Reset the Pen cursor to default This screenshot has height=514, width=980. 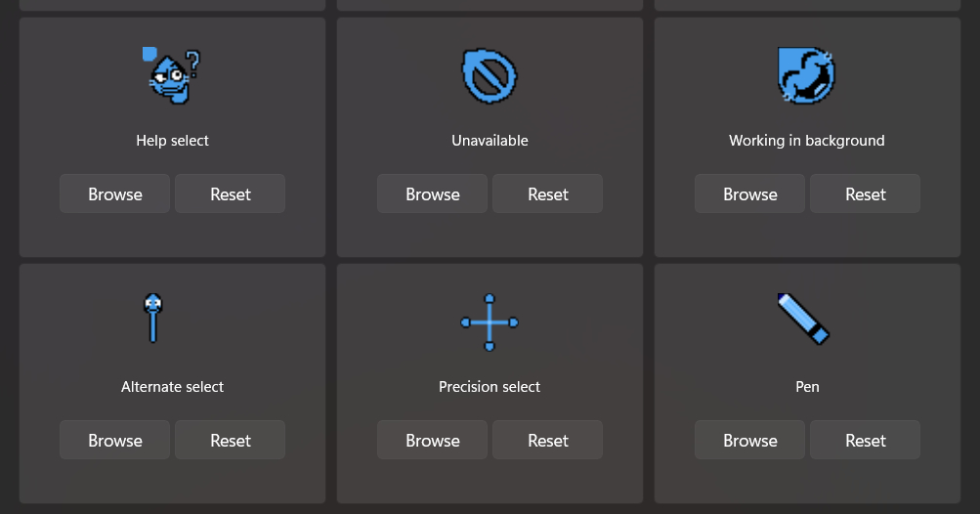point(866,440)
